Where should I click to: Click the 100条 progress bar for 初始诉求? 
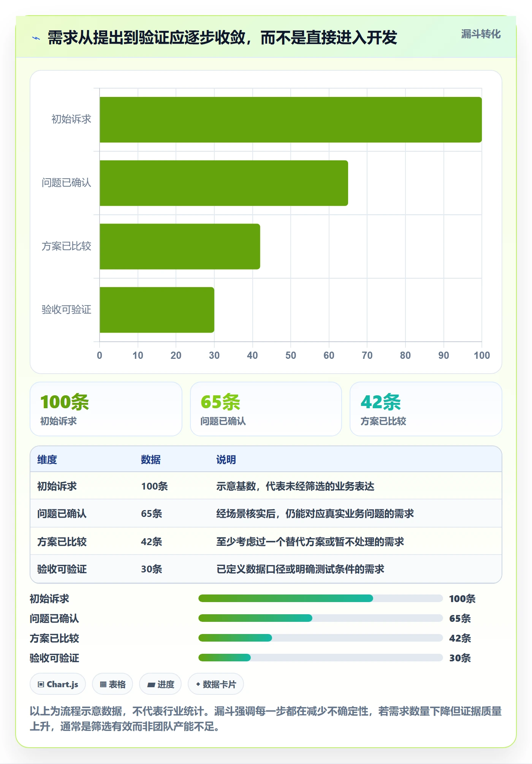tap(321, 598)
